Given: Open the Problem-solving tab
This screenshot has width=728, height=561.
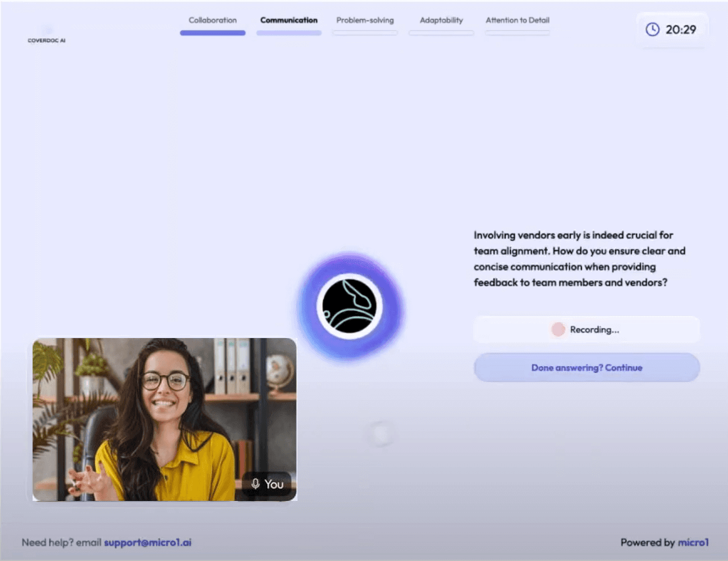Looking at the screenshot, I should 365,20.
